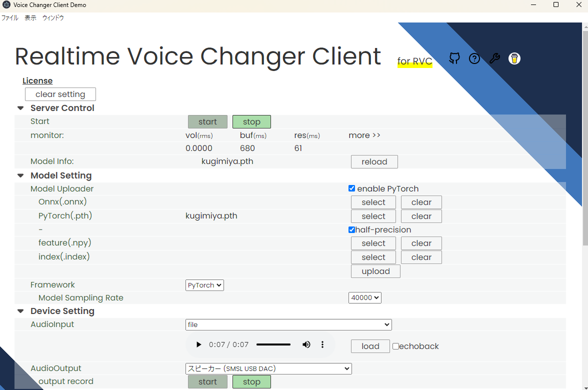Start the server in Server Control
This screenshot has width=588, height=390.
pos(208,122)
